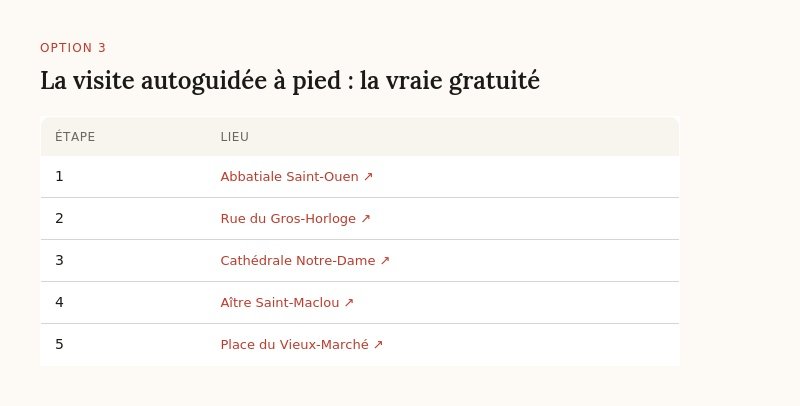Screen dimensions: 800x406
Task: Click the external arrow icon beside Rue du Gros-Horloge
Action: coord(366,218)
